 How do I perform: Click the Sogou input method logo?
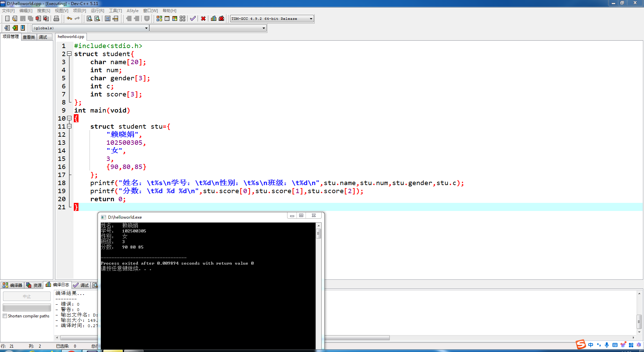581,345
